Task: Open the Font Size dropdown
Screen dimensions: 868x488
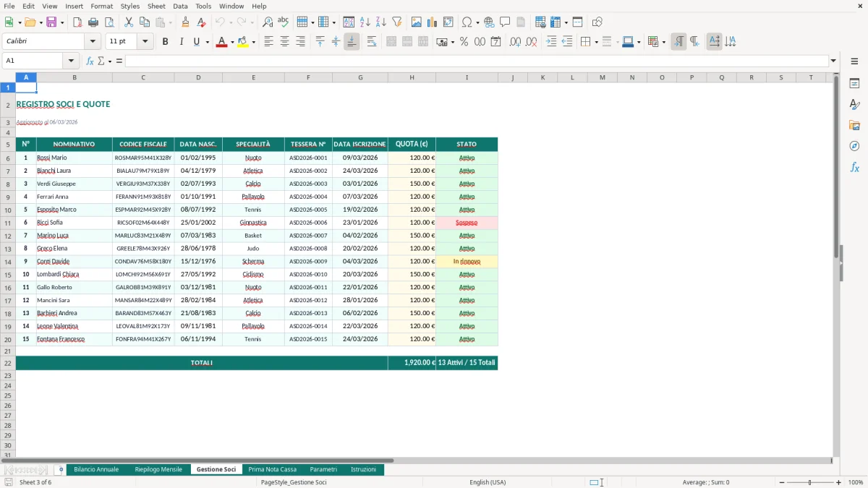Action: 145,42
